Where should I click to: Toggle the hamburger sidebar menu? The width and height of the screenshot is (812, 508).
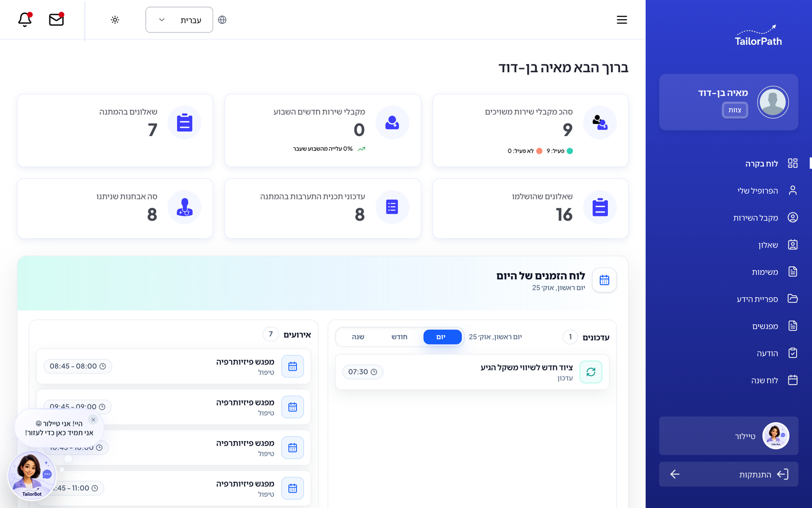pos(622,20)
